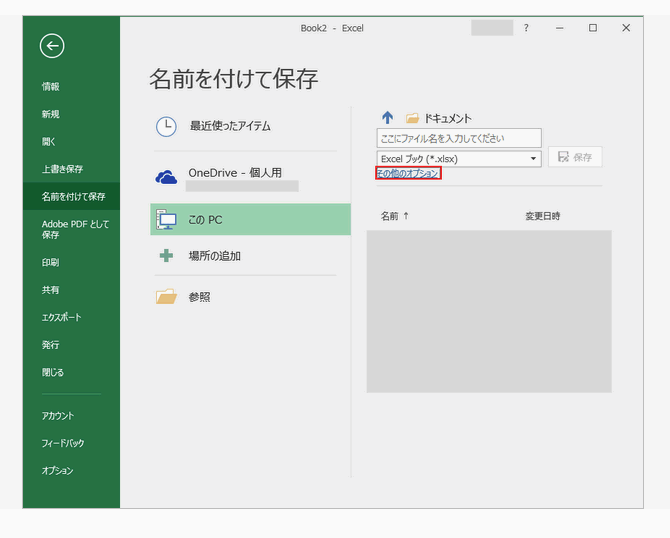670x538 pixels.
Task: Go up one folder level arrow
Action: click(388, 118)
